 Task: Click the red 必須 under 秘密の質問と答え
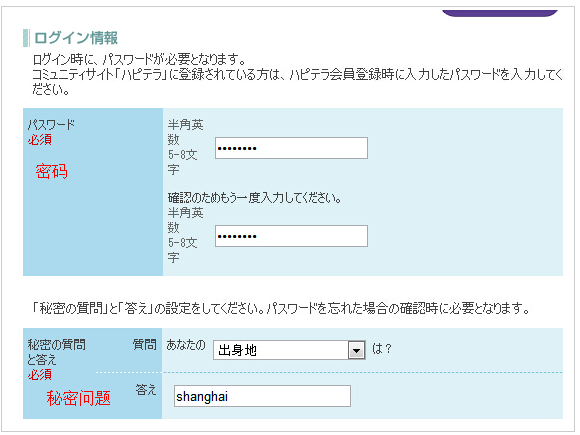point(40,375)
